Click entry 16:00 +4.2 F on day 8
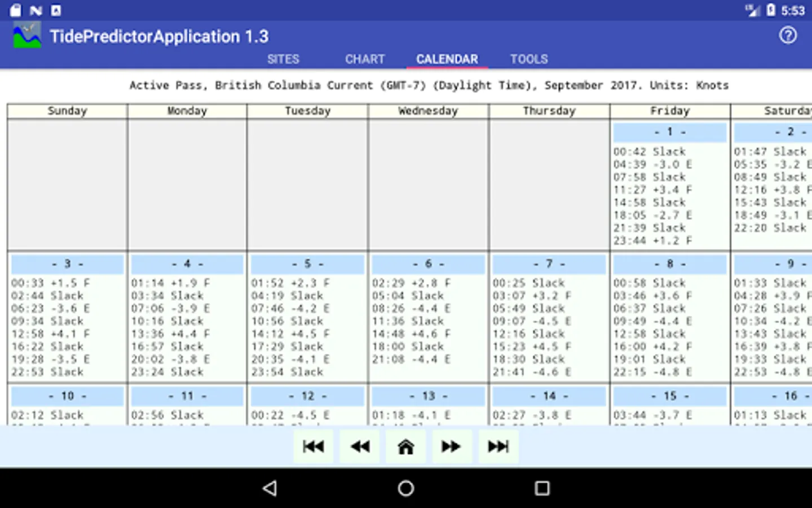Screen dimensions: 812x508 pyautogui.click(x=653, y=347)
